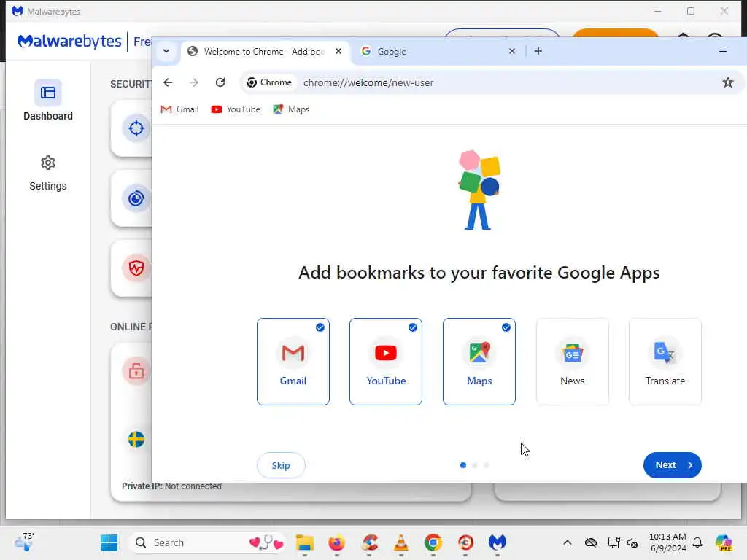Uncheck the Gmail app card

click(293, 362)
